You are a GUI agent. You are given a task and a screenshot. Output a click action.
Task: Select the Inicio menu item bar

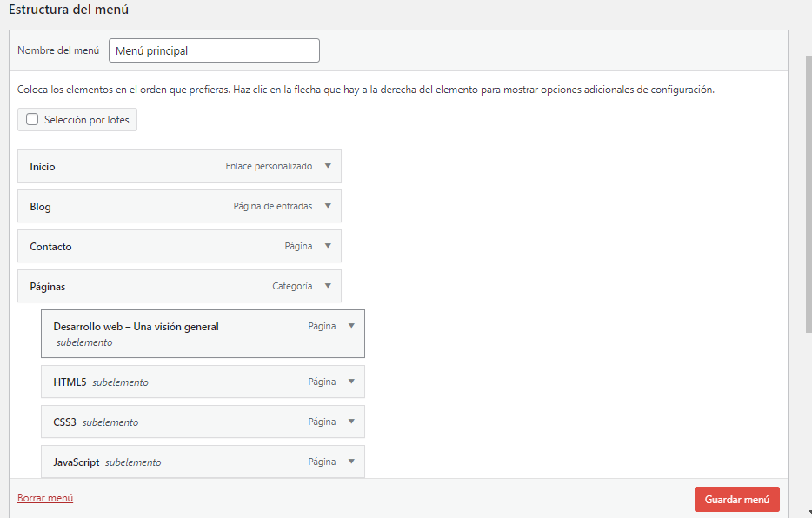pyautogui.click(x=179, y=166)
